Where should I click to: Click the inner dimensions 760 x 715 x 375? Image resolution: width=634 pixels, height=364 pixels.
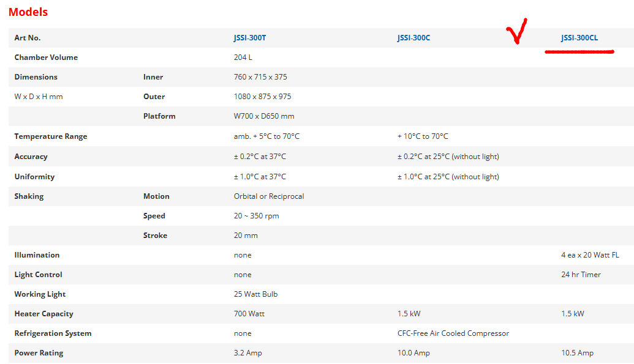click(260, 77)
